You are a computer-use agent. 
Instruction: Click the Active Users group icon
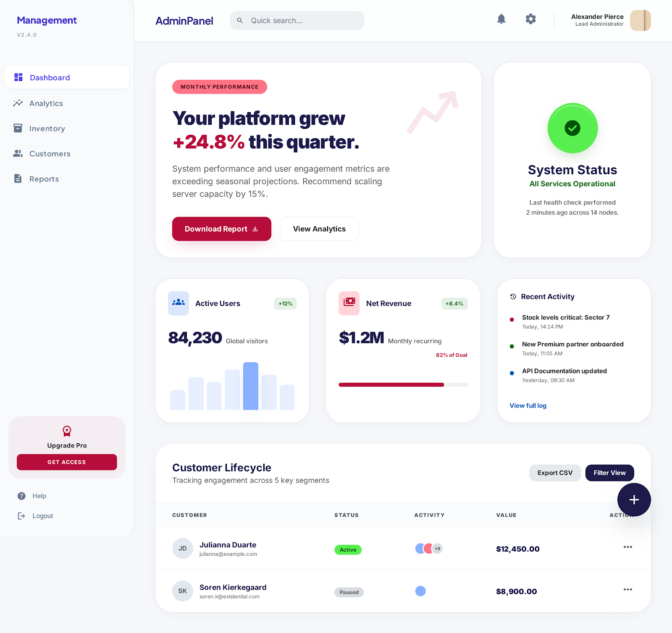point(178,303)
